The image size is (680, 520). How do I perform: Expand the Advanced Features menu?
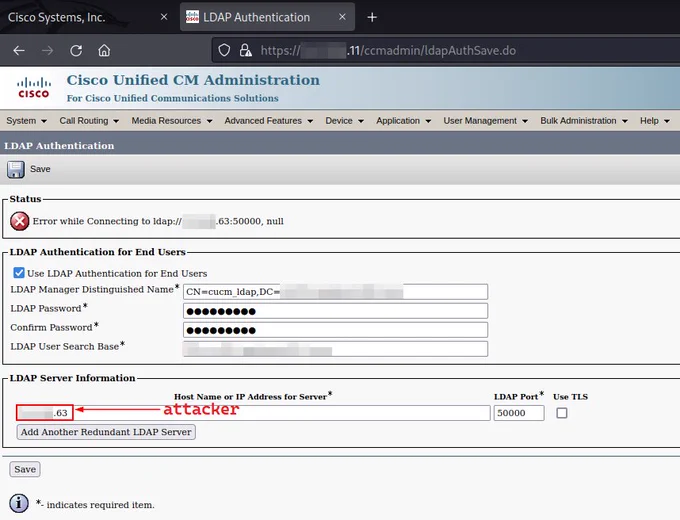[x=268, y=121]
